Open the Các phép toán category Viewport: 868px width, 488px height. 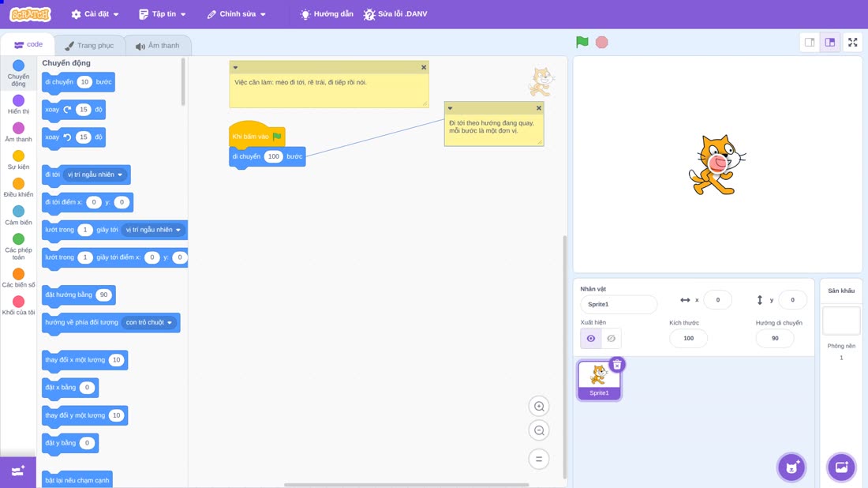pos(18,246)
